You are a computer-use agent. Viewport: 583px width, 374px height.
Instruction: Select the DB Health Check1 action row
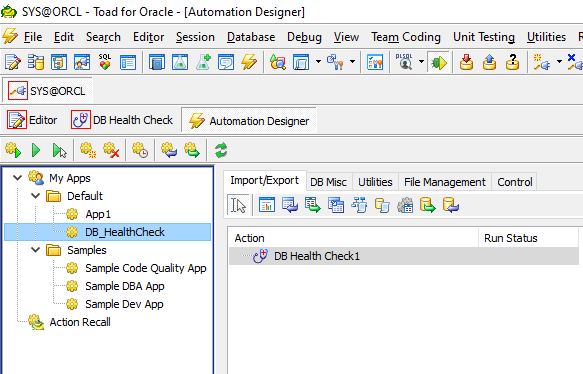pyautogui.click(x=404, y=256)
